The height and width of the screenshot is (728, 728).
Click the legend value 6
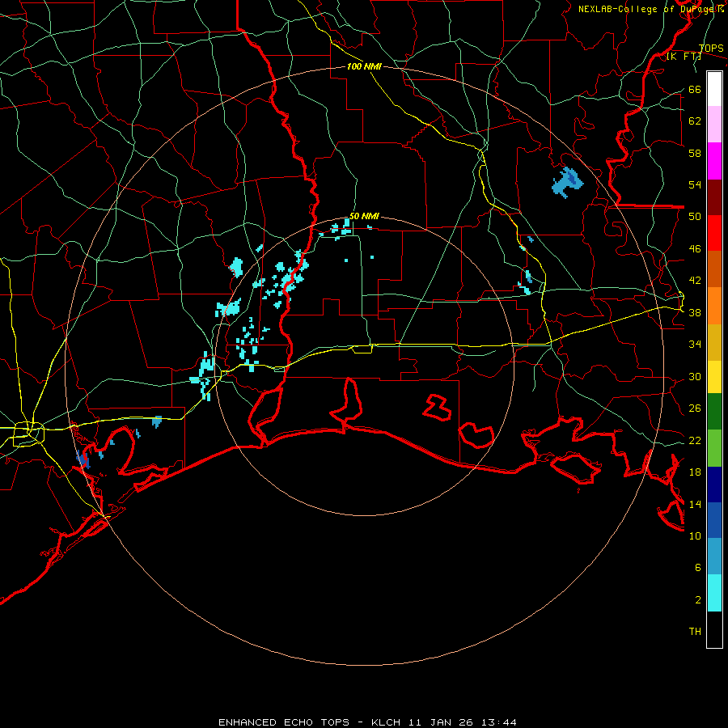(x=698, y=568)
